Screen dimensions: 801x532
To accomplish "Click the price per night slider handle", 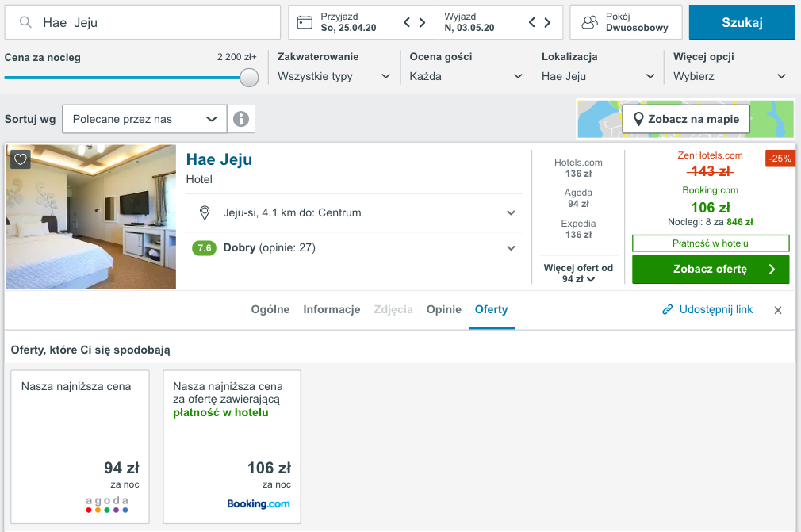I will point(249,78).
